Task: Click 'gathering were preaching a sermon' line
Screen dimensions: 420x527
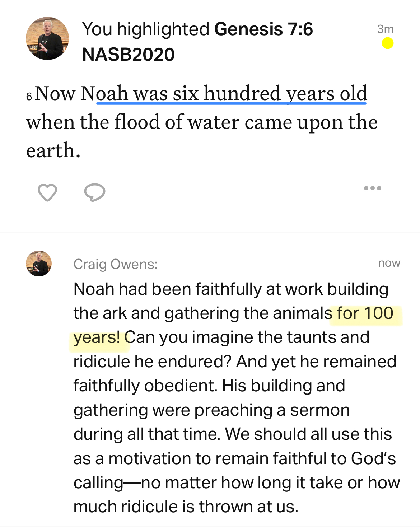Action: click(x=211, y=410)
